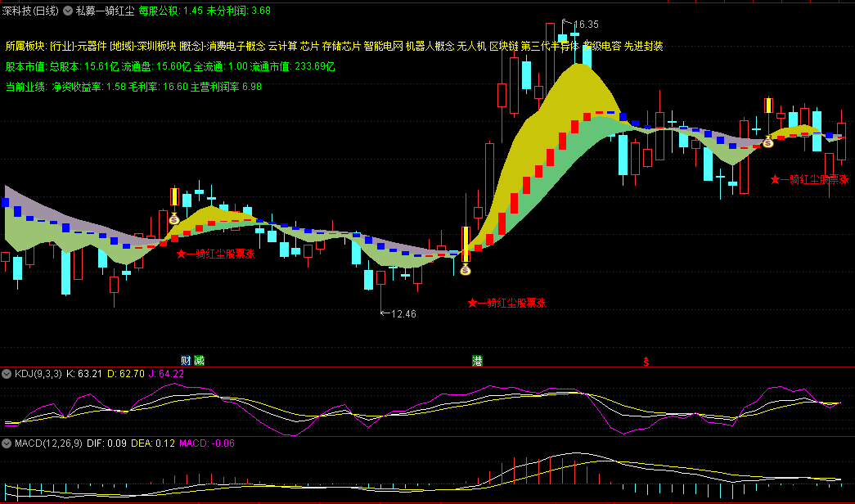Click the rightmost money bag signal icon
Image resolution: width=855 pixels, height=504 pixels.
pyautogui.click(x=767, y=142)
